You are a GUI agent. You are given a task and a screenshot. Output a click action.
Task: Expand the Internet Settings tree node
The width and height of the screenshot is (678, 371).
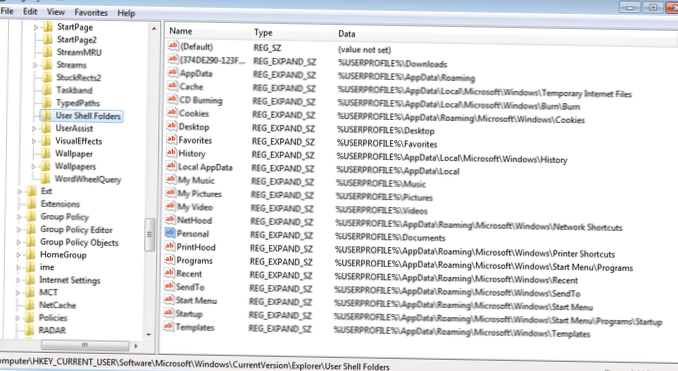point(18,280)
